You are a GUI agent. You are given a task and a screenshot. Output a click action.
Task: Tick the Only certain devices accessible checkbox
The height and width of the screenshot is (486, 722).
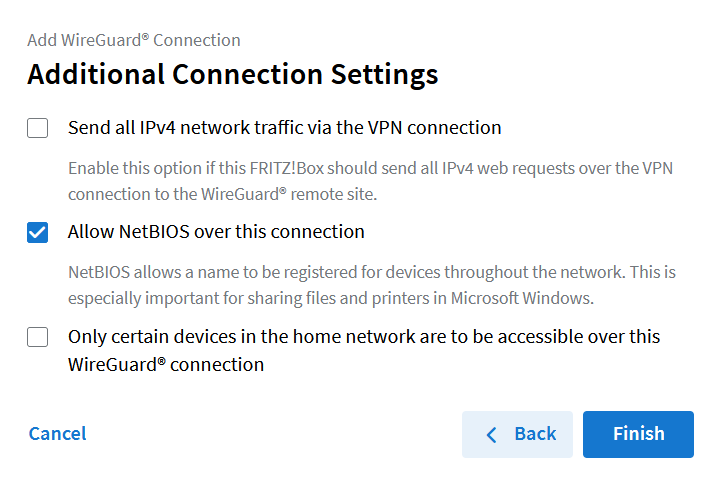37,337
